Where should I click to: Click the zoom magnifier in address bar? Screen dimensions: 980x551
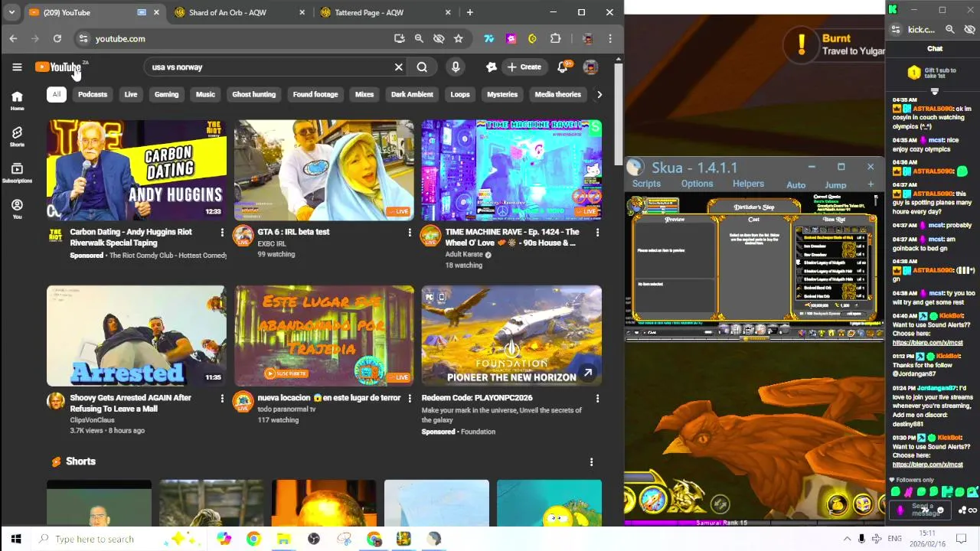(419, 38)
